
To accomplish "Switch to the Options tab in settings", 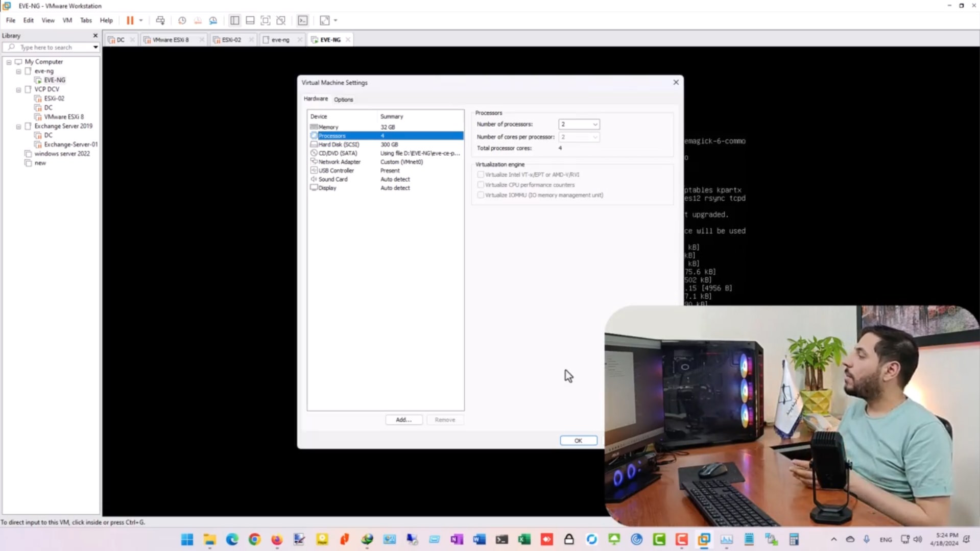I will tap(343, 100).
